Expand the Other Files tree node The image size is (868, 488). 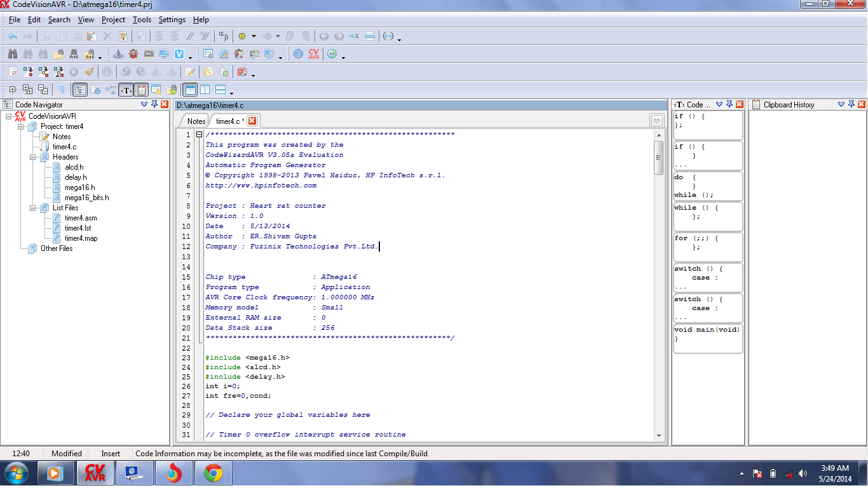pyautogui.click(x=57, y=248)
